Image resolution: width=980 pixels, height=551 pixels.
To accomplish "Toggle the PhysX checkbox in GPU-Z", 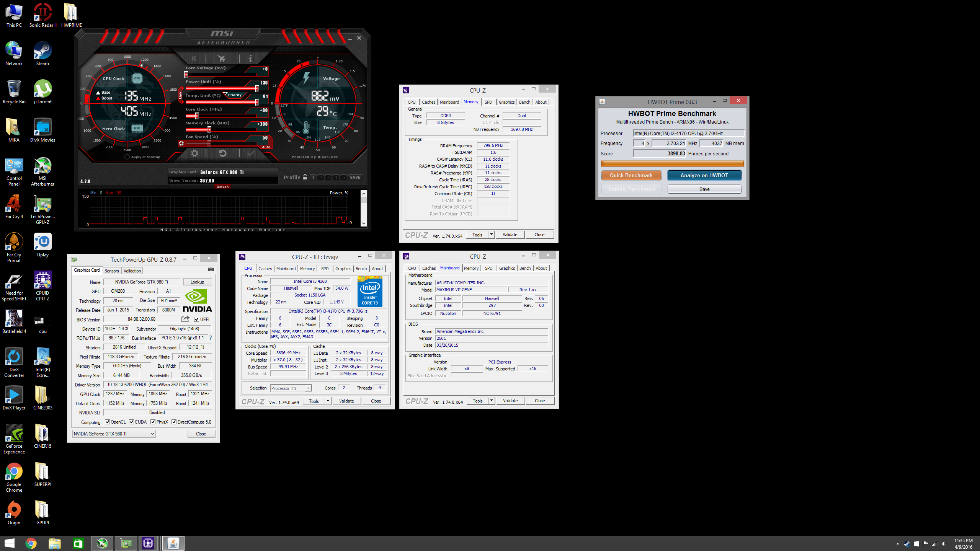I will (x=153, y=422).
